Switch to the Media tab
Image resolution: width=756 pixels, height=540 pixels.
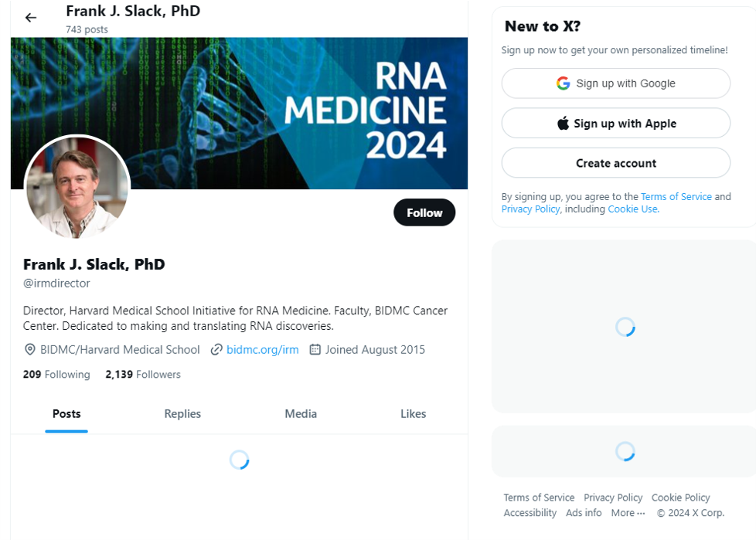(301, 414)
